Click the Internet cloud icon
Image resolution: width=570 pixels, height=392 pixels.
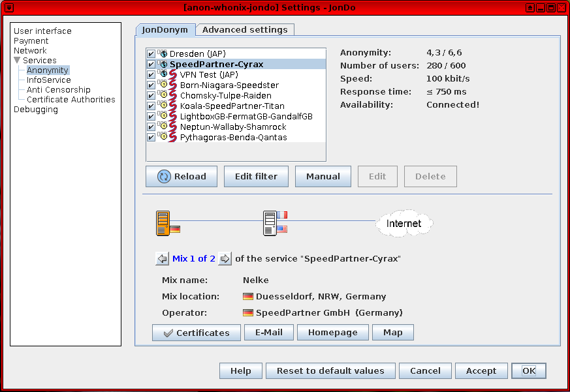(404, 224)
